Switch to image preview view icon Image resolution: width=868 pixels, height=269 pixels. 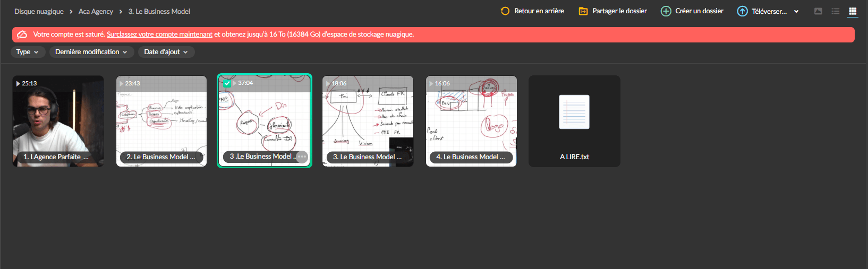pyautogui.click(x=818, y=11)
